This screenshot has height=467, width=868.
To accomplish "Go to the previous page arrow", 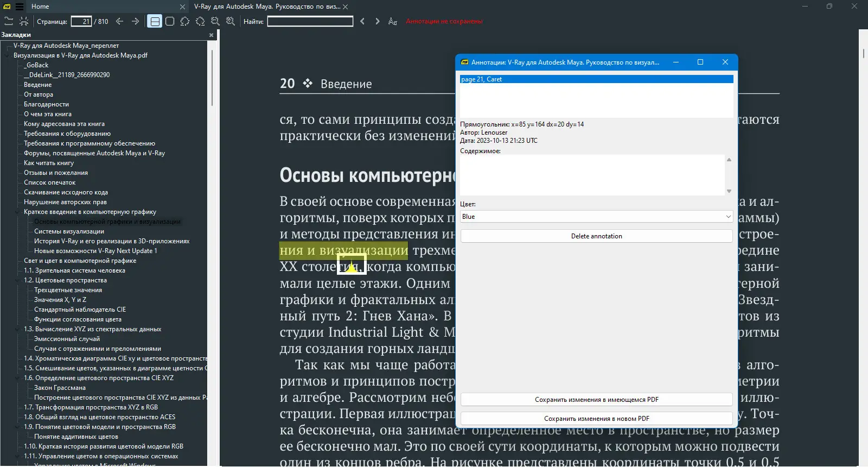I will (120, 21).
